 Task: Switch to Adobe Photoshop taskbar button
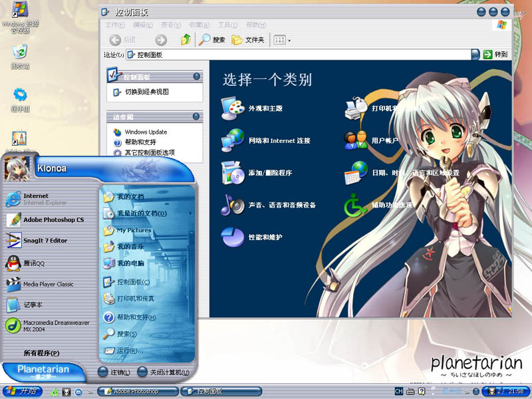pos(138,391)
